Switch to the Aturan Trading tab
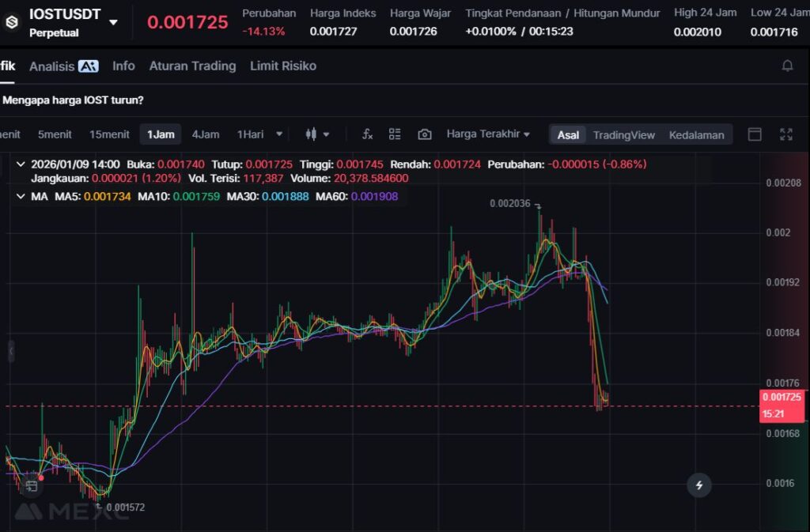The image size is (810, 532). point(192,66)
